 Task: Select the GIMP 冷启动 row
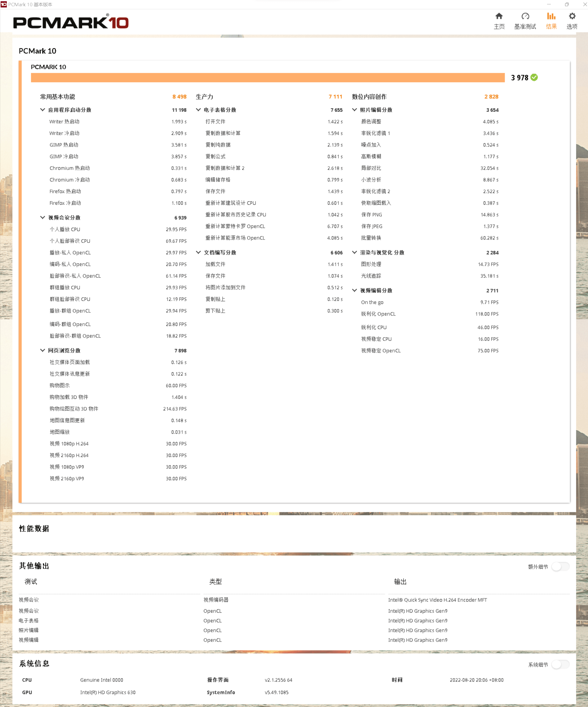[118, 157]
